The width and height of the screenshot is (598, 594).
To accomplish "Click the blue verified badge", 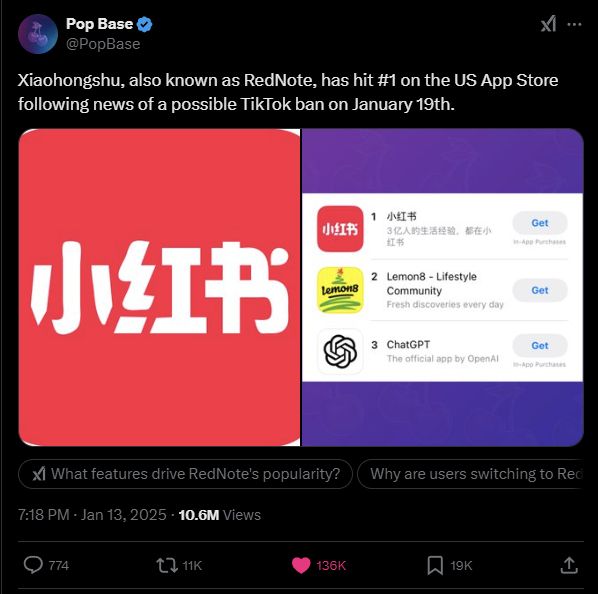I will (x=145, y=24).
